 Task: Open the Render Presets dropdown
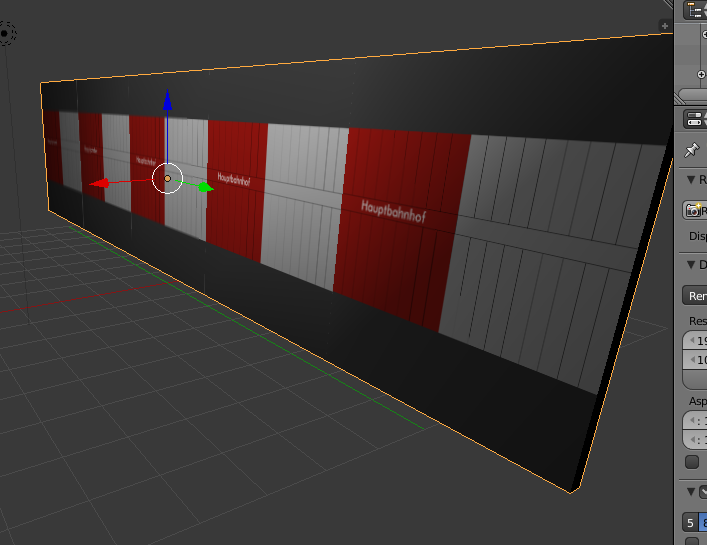pyautogui.click(x=695, y=296)
